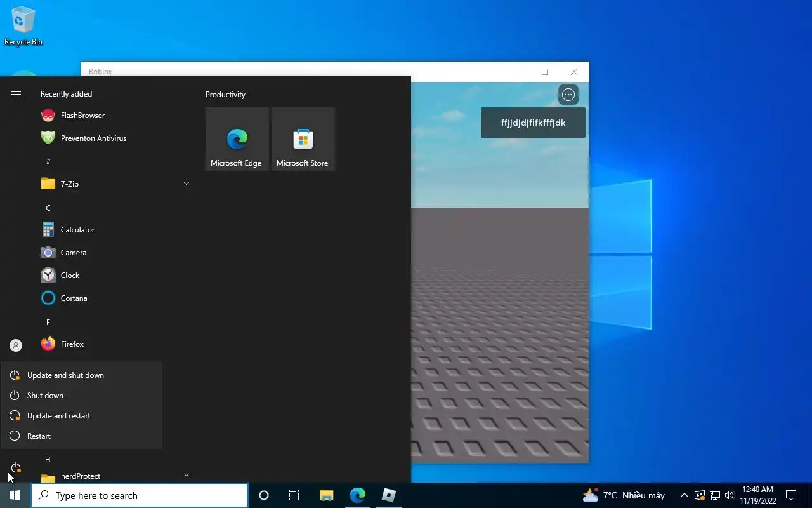
Task: Click the Productivity group title
Action: [x=225, y=95]
